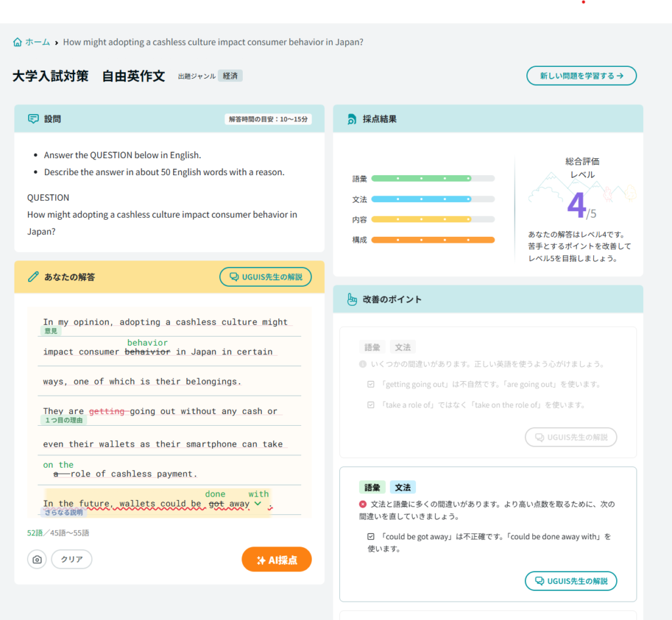Click the speech bubble icon beside 設問

(x=33, y=119)
